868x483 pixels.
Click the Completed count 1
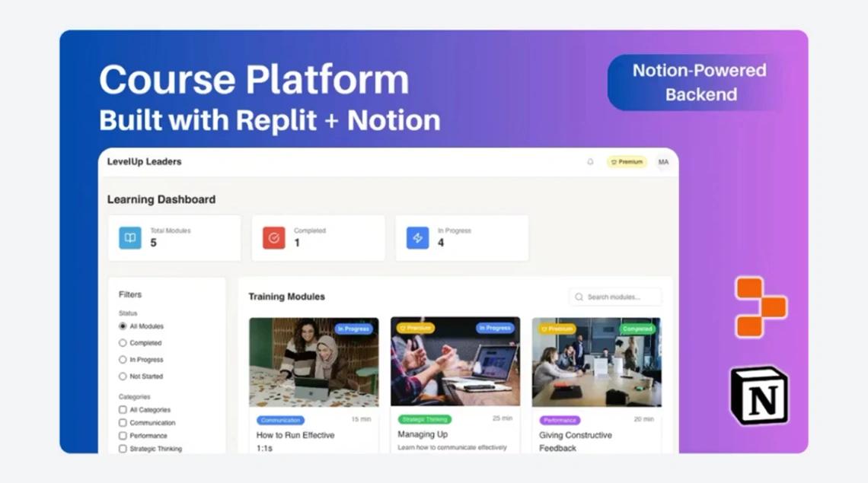[x=297, y=243]
